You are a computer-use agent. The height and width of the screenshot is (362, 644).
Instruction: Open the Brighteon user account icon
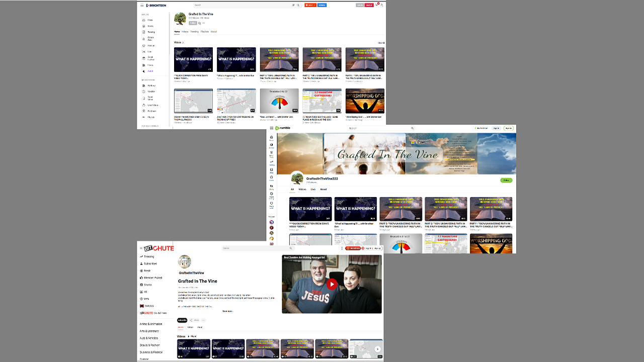382,5
